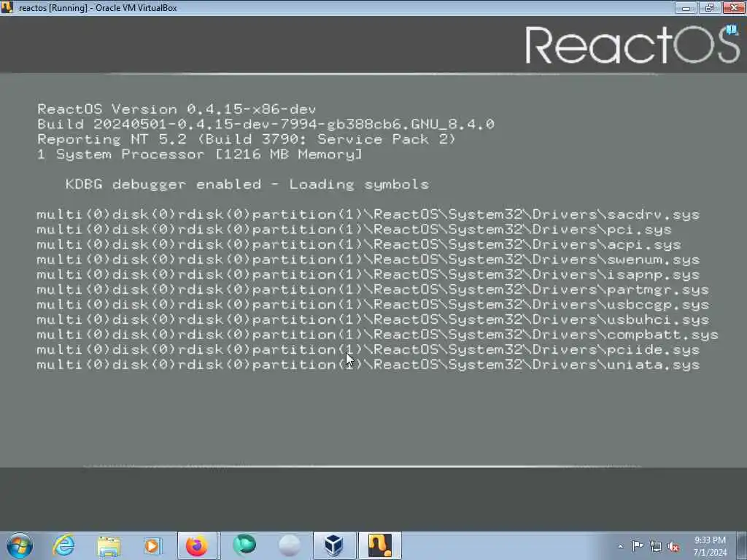Click the VirtualBox window title bar icon
Image resolution: width=747 pixels, height=560 pixels.
tap(7, 7)
